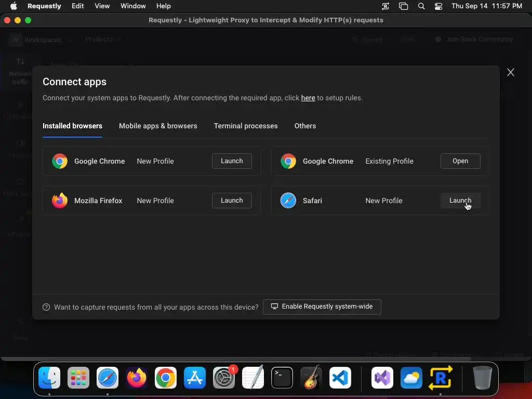Open Firefox from the dock
Screen dimensions: 532x399
click(x=137, y=378)
